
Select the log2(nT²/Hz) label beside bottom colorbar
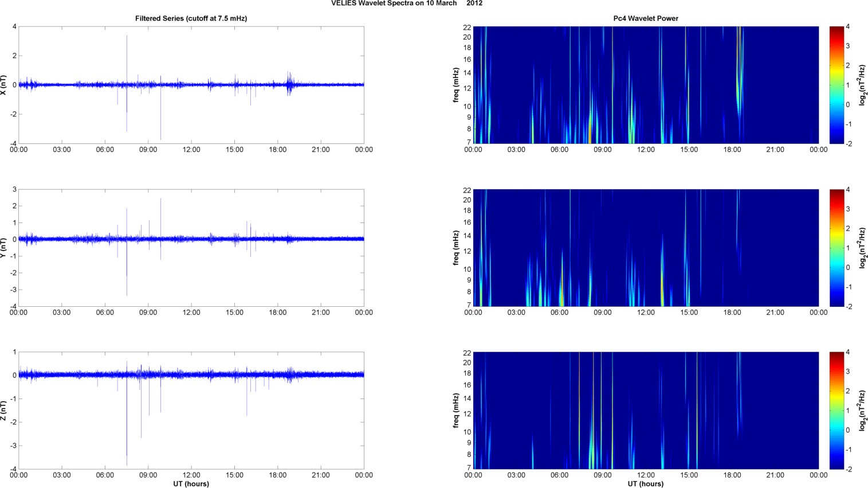(862, 411)
